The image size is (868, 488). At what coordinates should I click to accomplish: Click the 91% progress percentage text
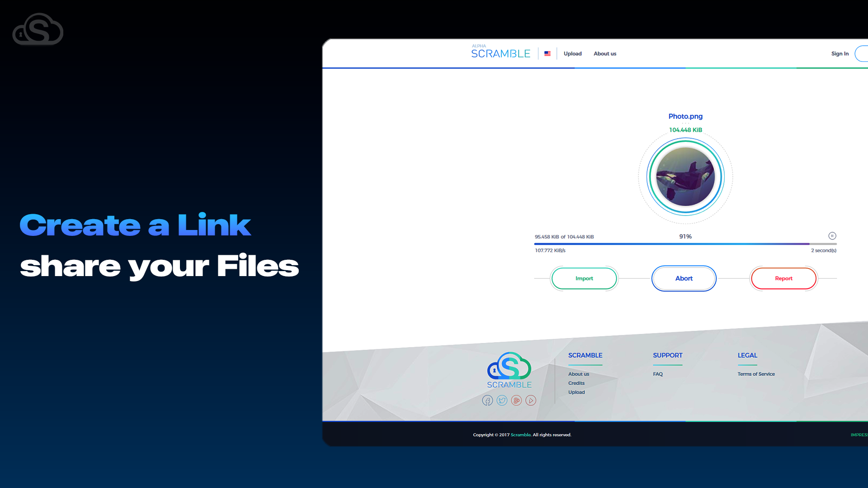[x=685, y=236]
